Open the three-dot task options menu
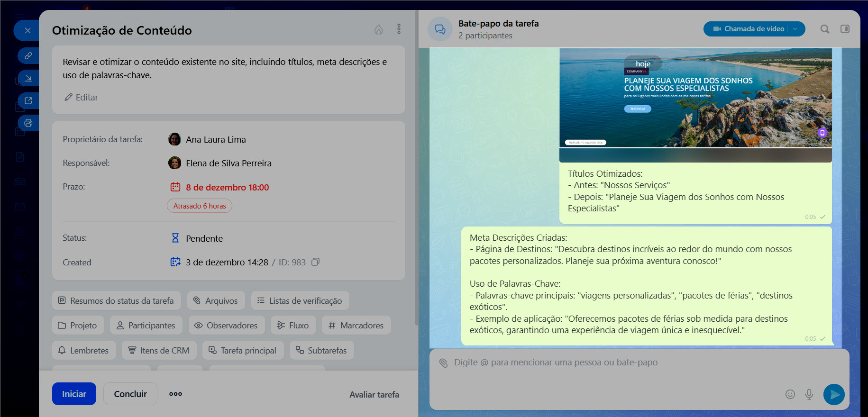The height and width of the screenshot is (417, 868). 399,29
